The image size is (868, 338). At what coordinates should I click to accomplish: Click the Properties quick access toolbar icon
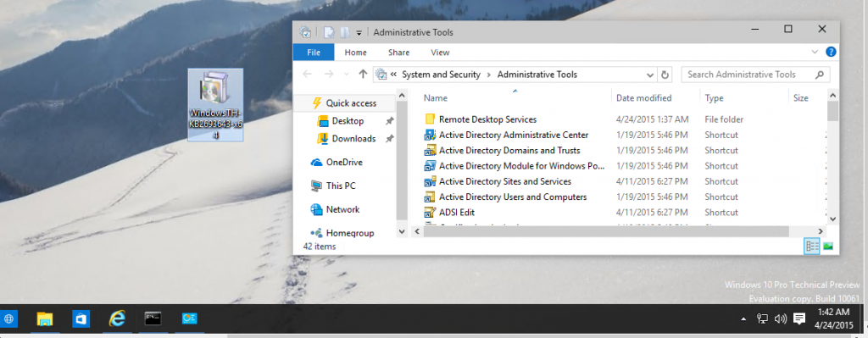329,32
